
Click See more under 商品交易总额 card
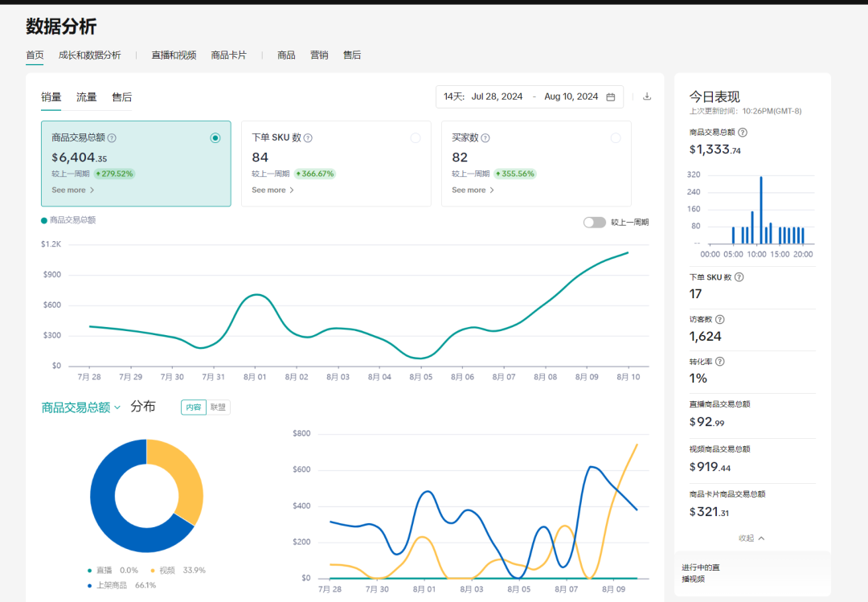(x=73, y=190)
